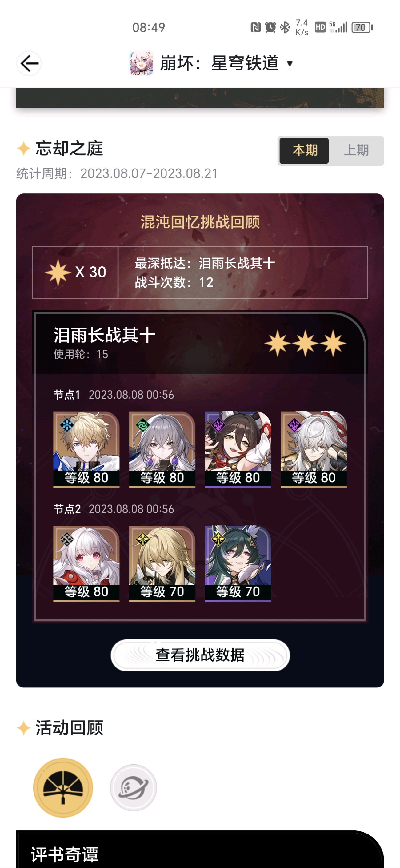This screenshot has width=400, height=868.
Task: Open the game selector dropdown arrow
Action: (x=290, y=63)
